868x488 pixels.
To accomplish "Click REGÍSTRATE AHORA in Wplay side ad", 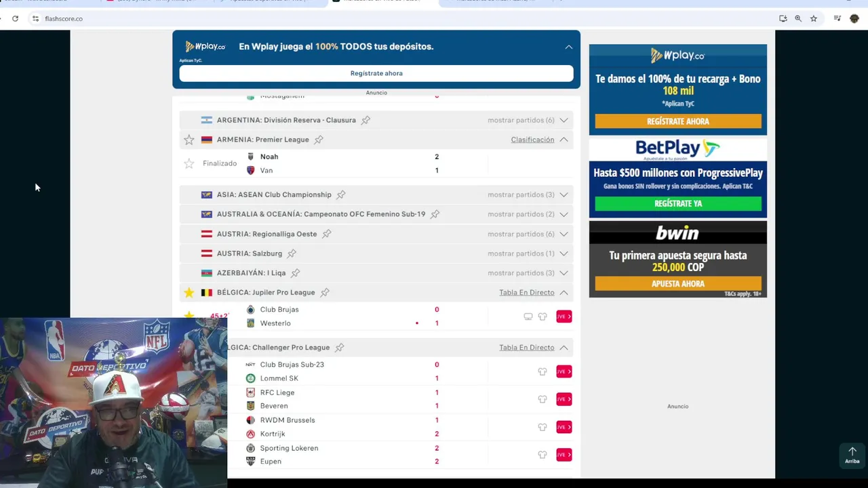I will pyautogui.click(x=678, y=121).
